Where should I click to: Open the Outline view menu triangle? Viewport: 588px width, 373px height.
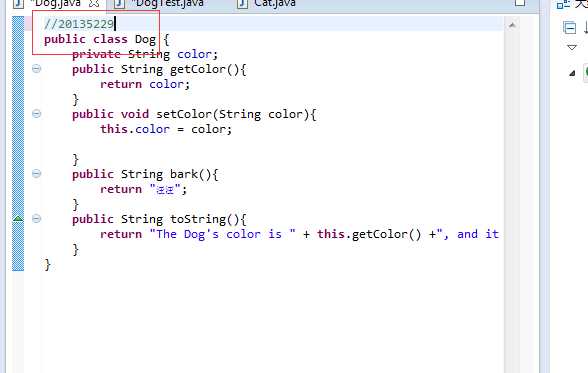(x=572, y=48)
